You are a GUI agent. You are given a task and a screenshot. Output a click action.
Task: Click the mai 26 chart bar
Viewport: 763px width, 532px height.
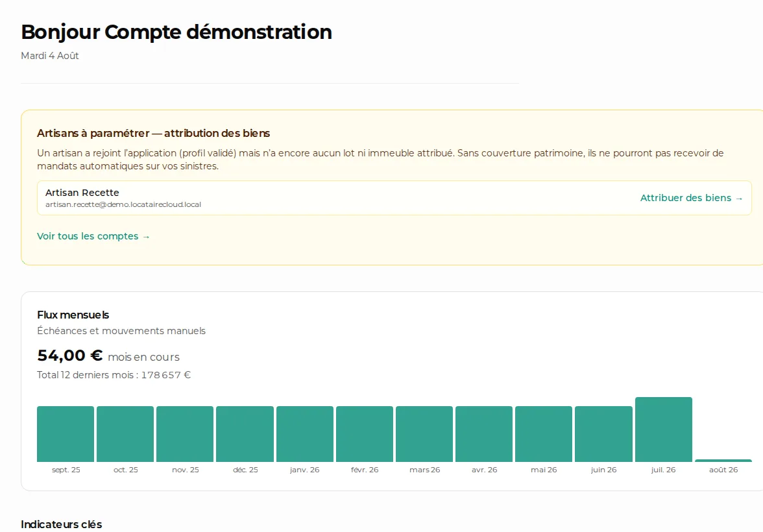(x=544, y=433)
